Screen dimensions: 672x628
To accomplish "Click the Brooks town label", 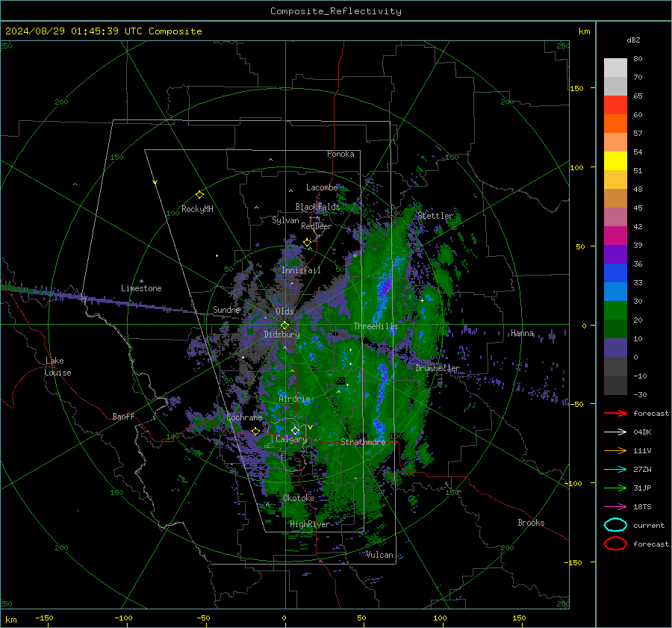I will [531, 523].
